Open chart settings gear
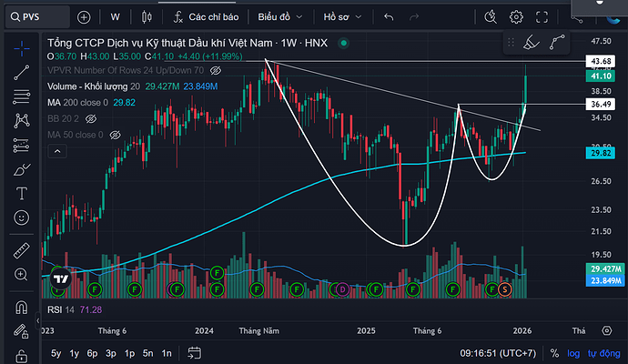Viewport: 628px width, 364px height. click(516, 17)
